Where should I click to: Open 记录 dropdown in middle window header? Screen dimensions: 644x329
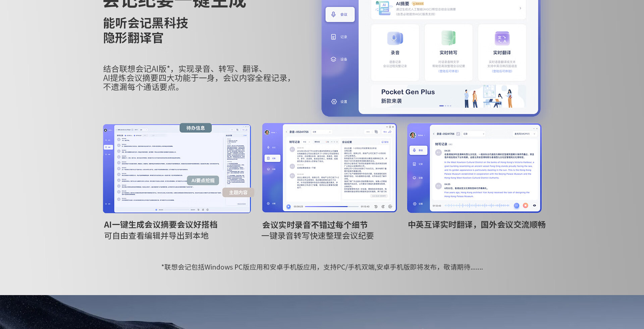[322, 132]
